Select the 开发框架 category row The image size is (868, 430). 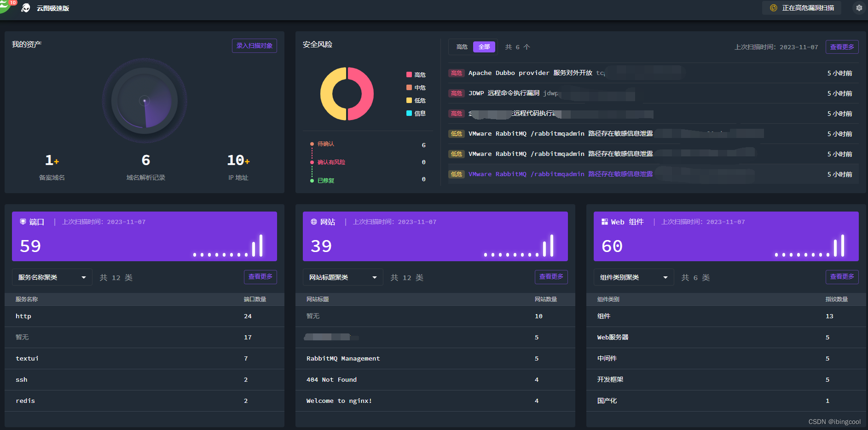pos(726,380)
